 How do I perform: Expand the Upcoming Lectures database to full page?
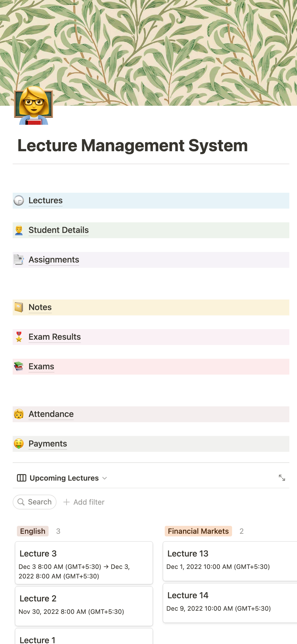pyautogui.click(x=282, y=478)
